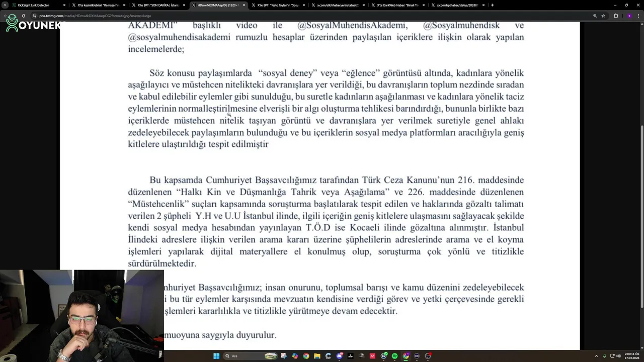
Task: Close the KickSight Link Detector tab
Action: click(x=64, y=5)
